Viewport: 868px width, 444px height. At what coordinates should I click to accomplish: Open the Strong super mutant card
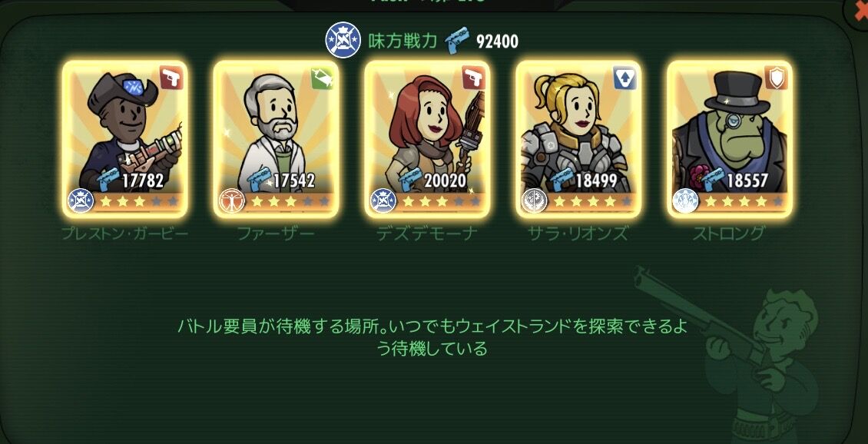(730, 138)
